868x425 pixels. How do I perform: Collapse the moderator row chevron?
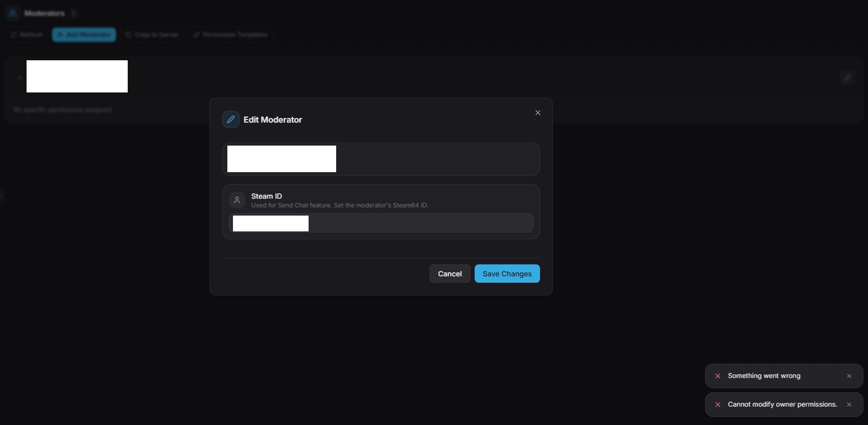tap(19, 78)
